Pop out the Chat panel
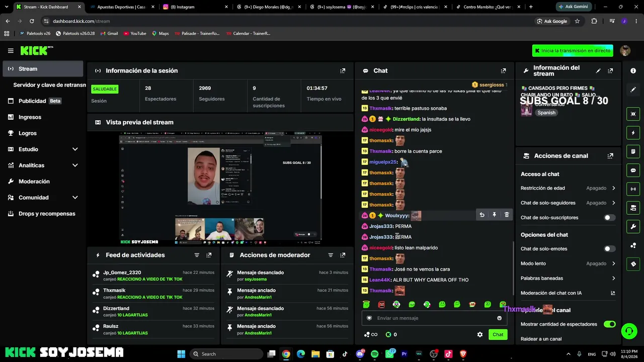 503,71
